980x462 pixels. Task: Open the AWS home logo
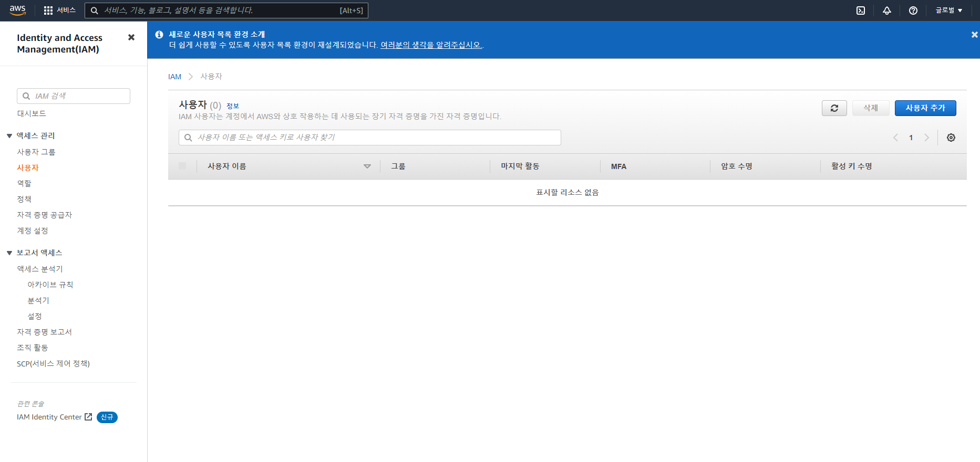[x=17, y=10]
